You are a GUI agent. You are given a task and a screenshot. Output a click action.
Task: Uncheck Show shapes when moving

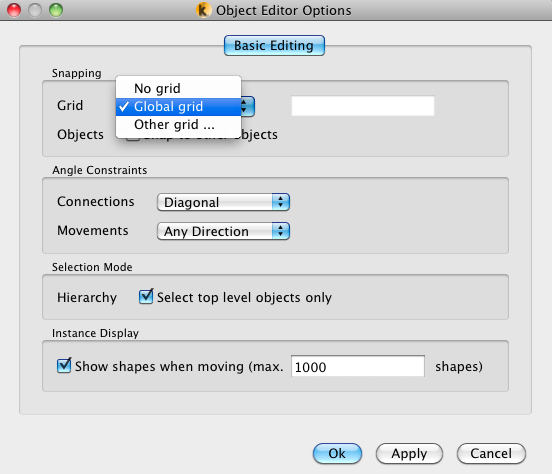tap(64, 366)
